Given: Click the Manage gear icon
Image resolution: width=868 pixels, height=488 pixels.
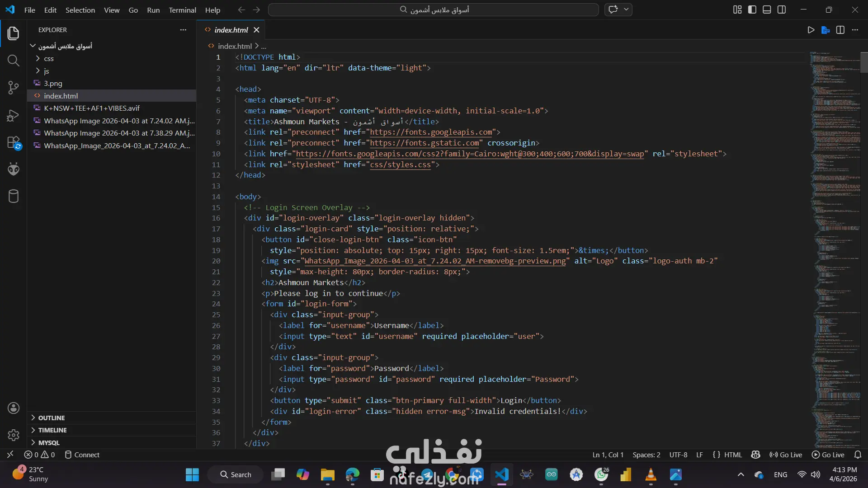Looking at the screenshot, I should pos(14,435).
